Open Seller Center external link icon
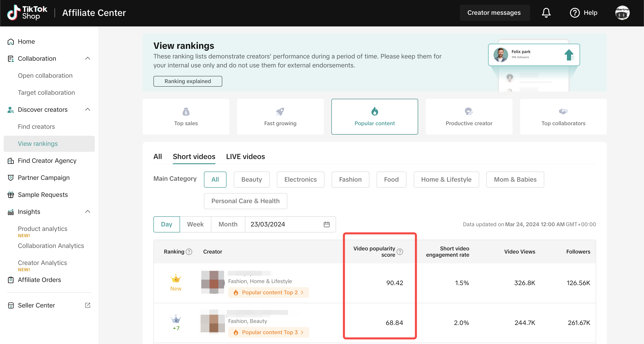This screenshot has height=344, width=644. (x=87, y=305)
